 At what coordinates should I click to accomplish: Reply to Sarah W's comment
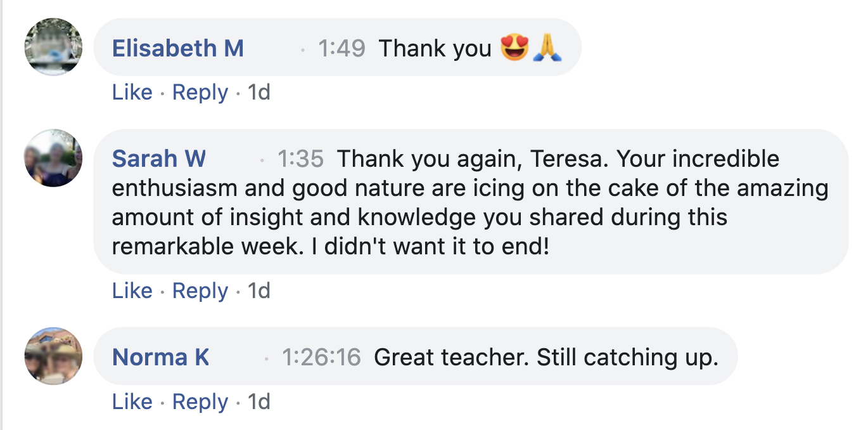click(x=200, y=290)
